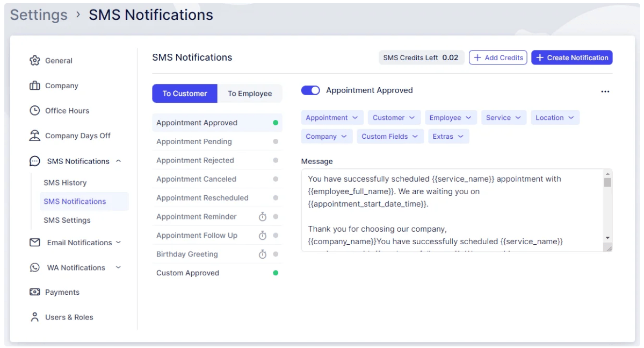The image size is (644, 348).
Task: Disable the Appointment Approved toggle switch
Action: click(310, 90)
